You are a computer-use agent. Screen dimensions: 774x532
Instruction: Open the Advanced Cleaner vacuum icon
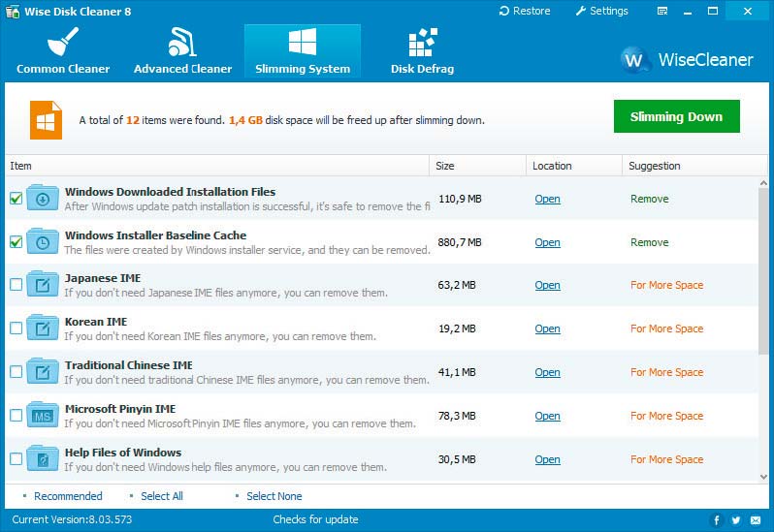tap(182, 42)
